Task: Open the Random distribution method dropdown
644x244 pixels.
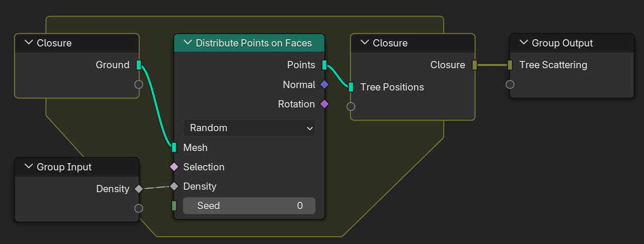Action: 249,128
